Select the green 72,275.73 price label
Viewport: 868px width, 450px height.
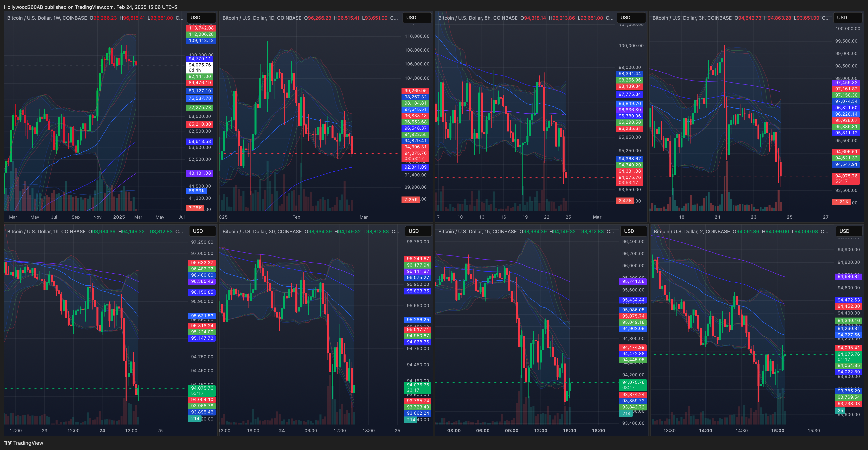click(200, 108)
